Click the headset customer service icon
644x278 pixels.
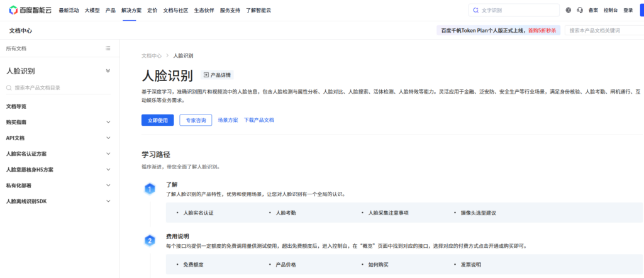(579, 10)
